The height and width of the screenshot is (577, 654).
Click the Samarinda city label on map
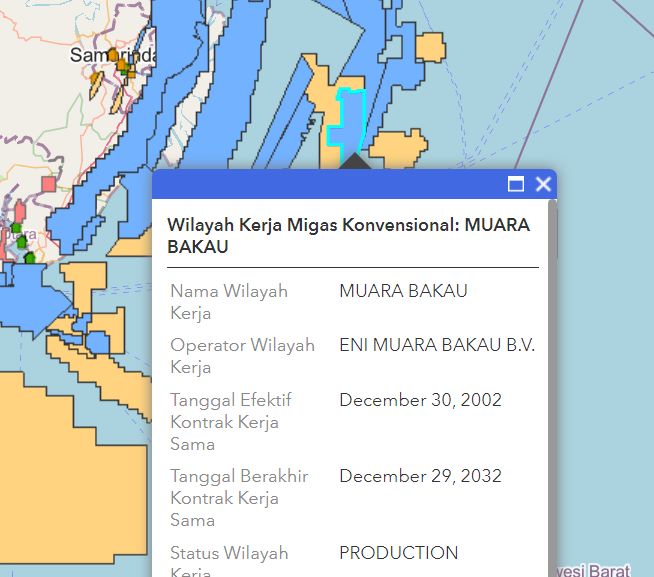pyautogui.click(x=113, y=55)
